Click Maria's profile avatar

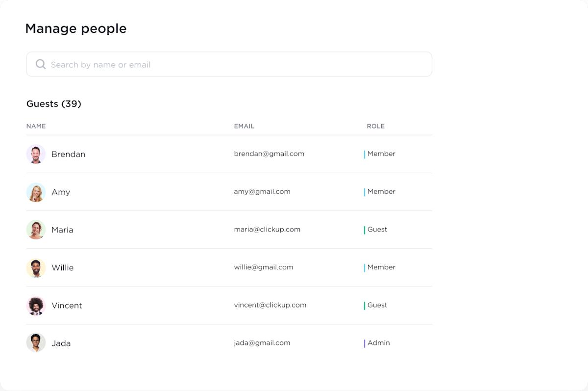click(x=36, y=230)
